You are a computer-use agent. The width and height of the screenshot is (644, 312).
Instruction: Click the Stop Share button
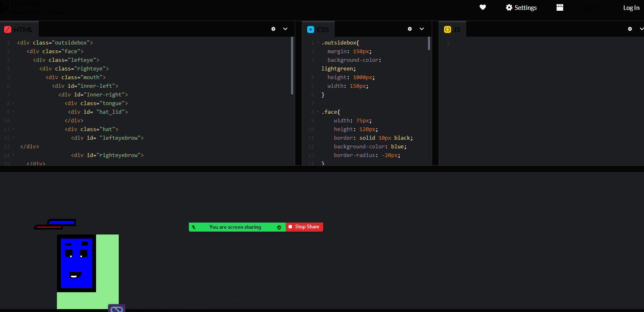304,227
